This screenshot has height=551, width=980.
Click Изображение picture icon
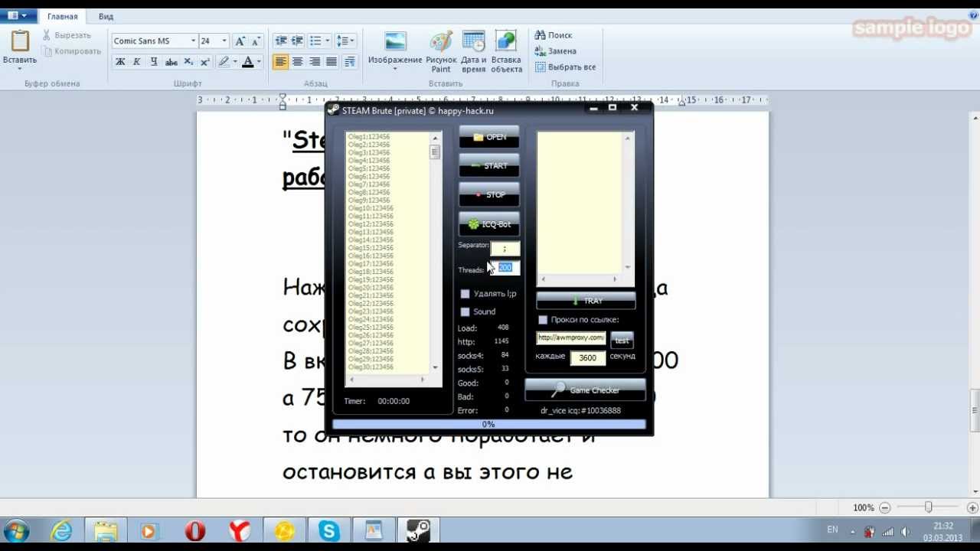click(395, 41)
